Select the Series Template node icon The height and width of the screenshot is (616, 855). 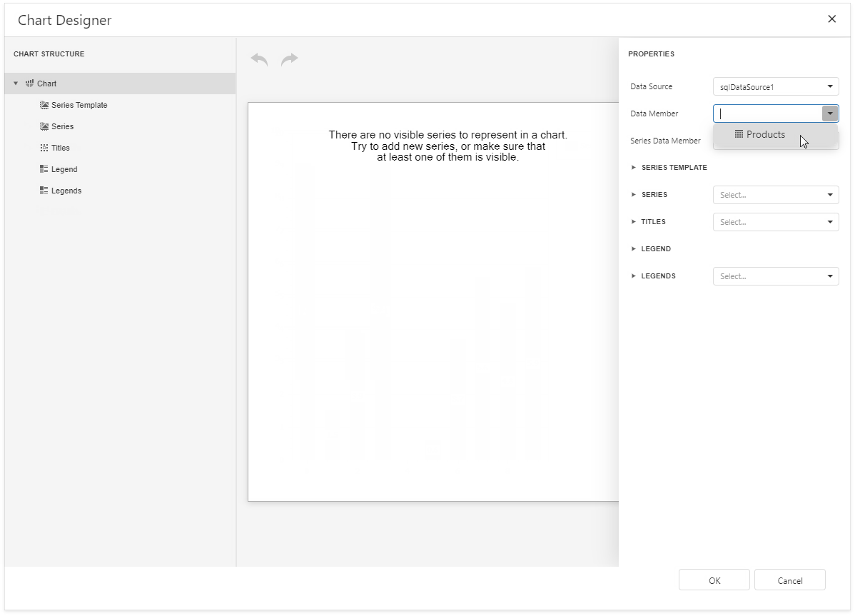click(44, 105)
